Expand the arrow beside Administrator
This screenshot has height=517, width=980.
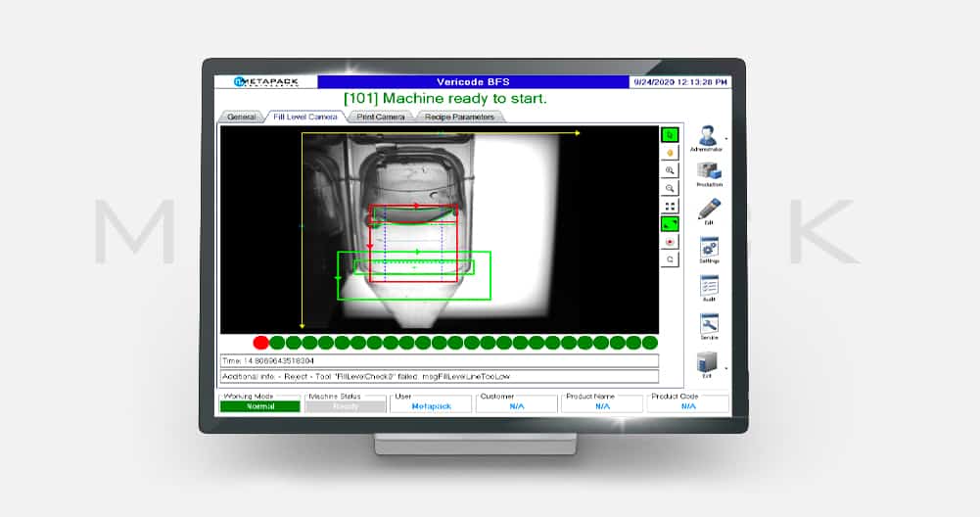tap(726, 139)
